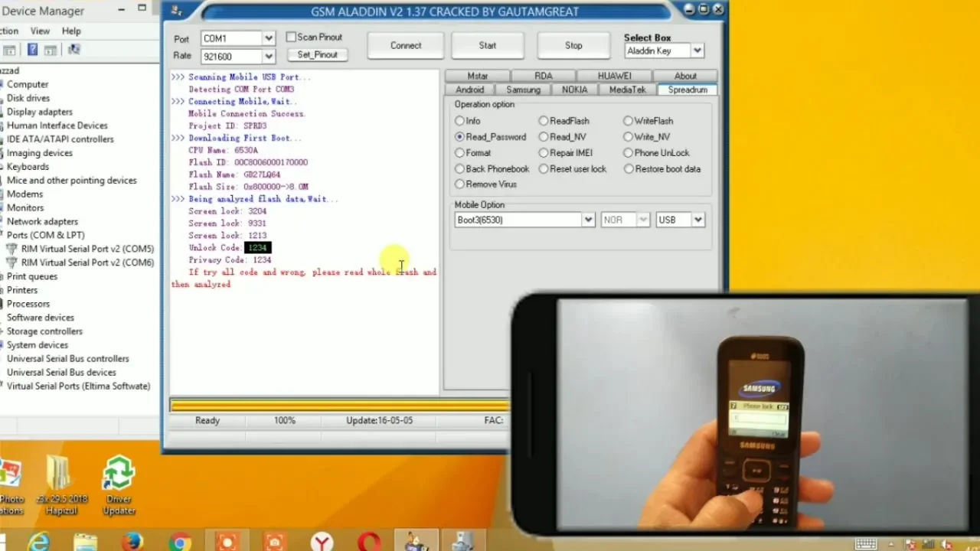Open the Mstar tab
This screenshot has width=980, height=551.
point(478,76)
